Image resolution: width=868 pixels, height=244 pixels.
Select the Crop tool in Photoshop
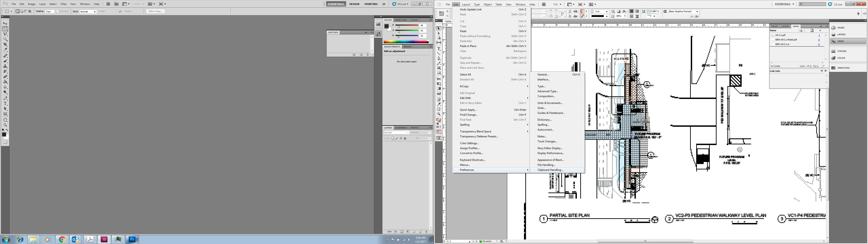click(5, 45)
